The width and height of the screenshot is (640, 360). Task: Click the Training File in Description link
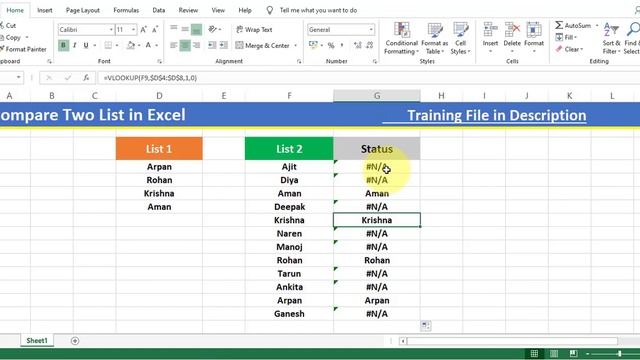coord(497,116)
